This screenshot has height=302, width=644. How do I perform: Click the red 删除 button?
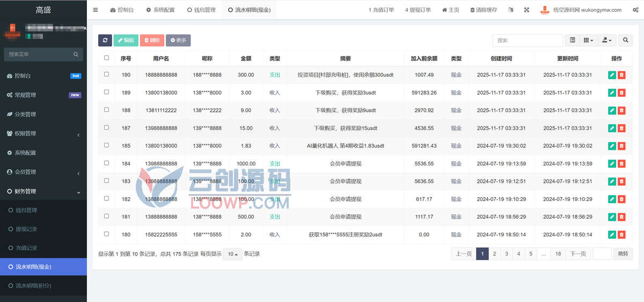[152, 40]
